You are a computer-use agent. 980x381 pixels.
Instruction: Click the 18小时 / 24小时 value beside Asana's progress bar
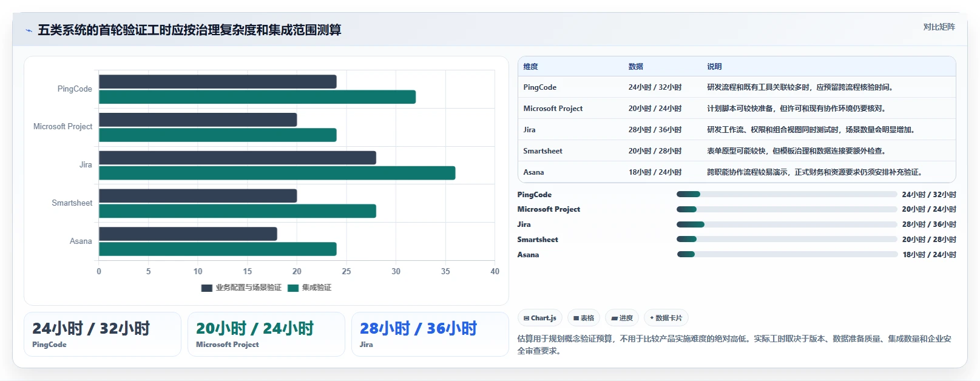click(x=929, y=255)
